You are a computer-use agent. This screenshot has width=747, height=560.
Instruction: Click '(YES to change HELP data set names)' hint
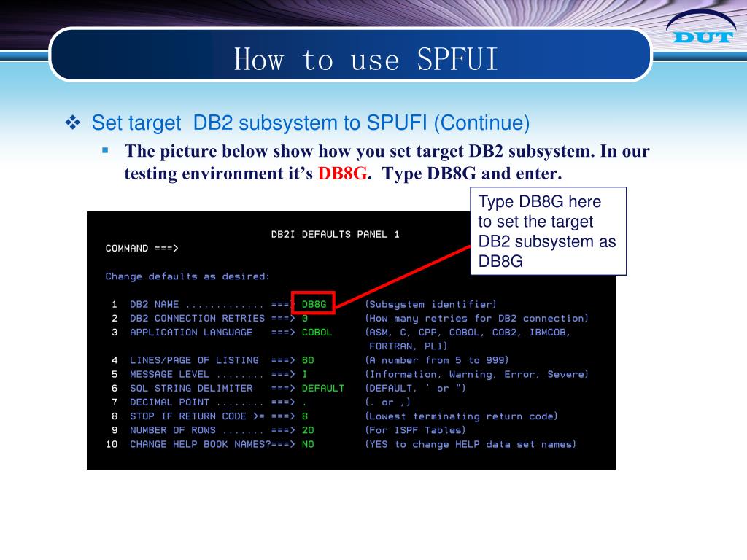pyautogui.click(x=471, y=444)
